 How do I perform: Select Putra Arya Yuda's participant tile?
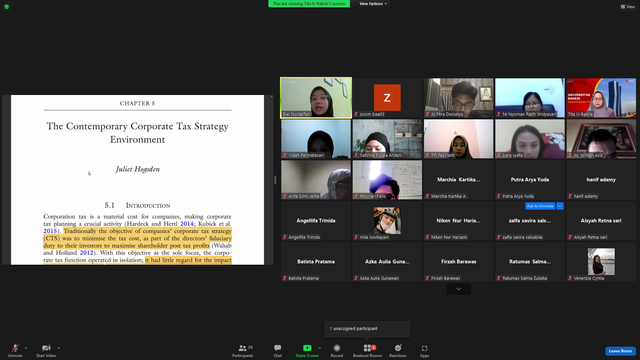pos(530,180)
